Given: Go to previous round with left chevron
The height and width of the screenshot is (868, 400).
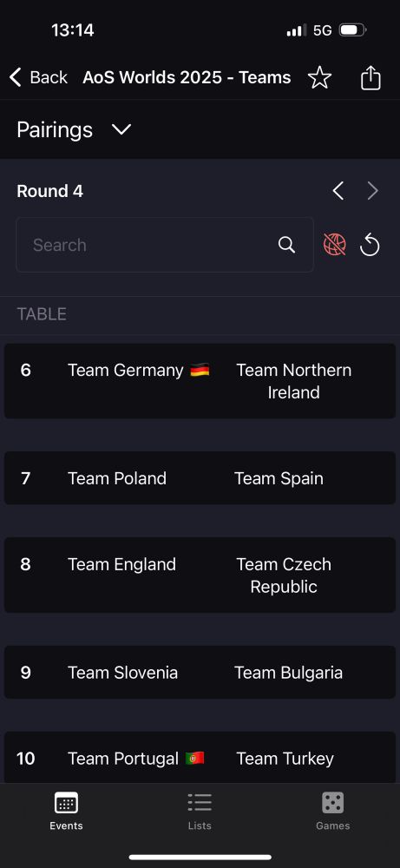Looking at the screenshot, I should click(x=338, y=191).
